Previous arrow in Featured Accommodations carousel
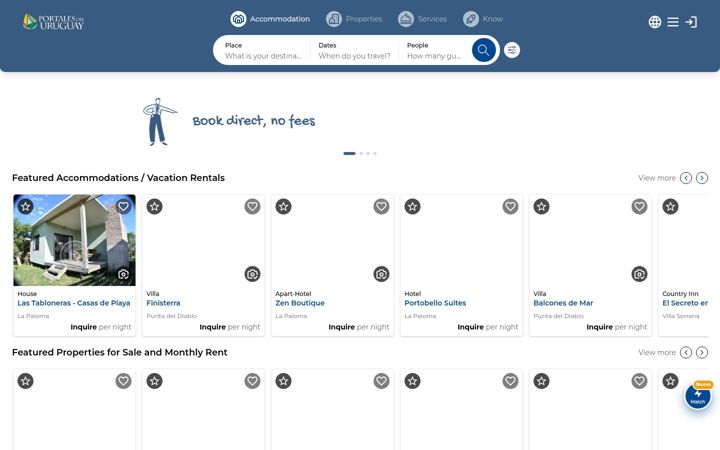 point(686,178)
